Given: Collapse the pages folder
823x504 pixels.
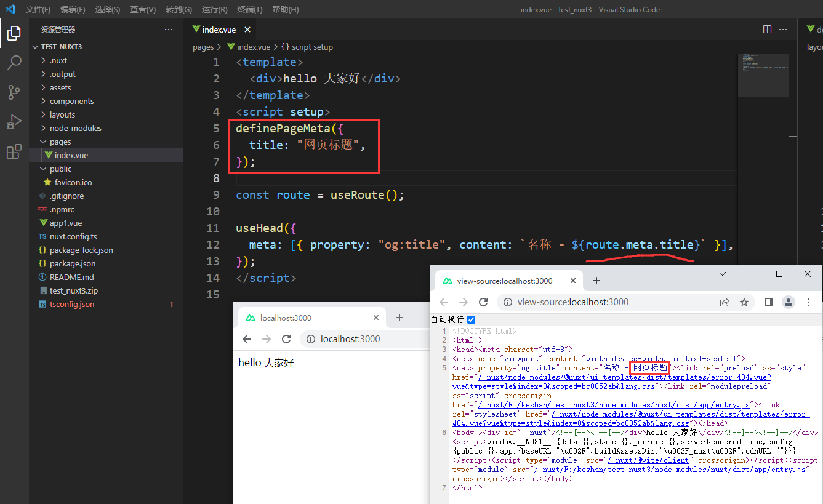Looking at the screenshot, I should [x=44, y=142].
